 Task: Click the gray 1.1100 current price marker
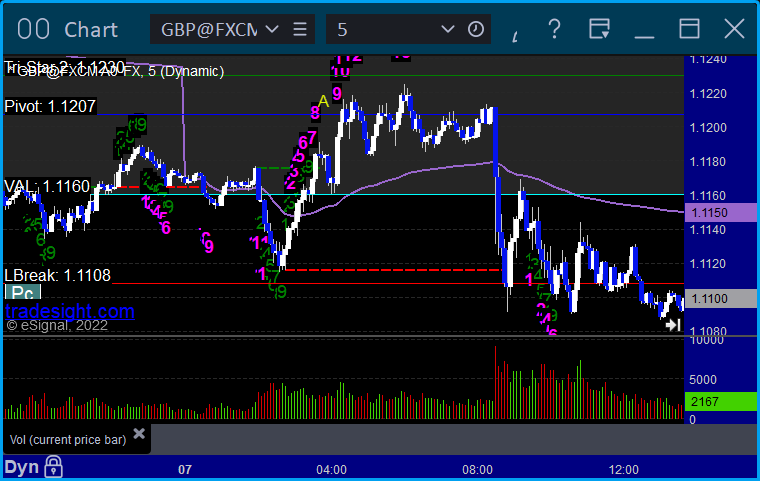720,298
